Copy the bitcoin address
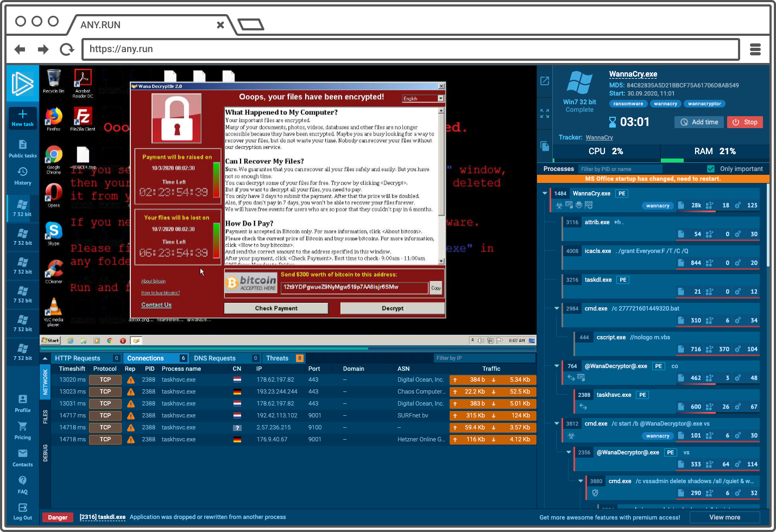 [436, 288]
